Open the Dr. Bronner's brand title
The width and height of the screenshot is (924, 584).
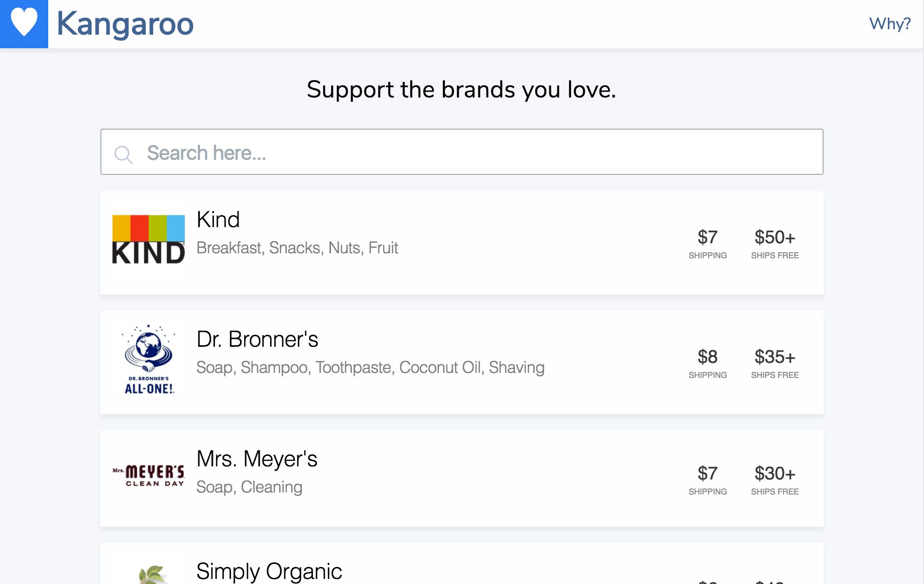click(257, 339)
